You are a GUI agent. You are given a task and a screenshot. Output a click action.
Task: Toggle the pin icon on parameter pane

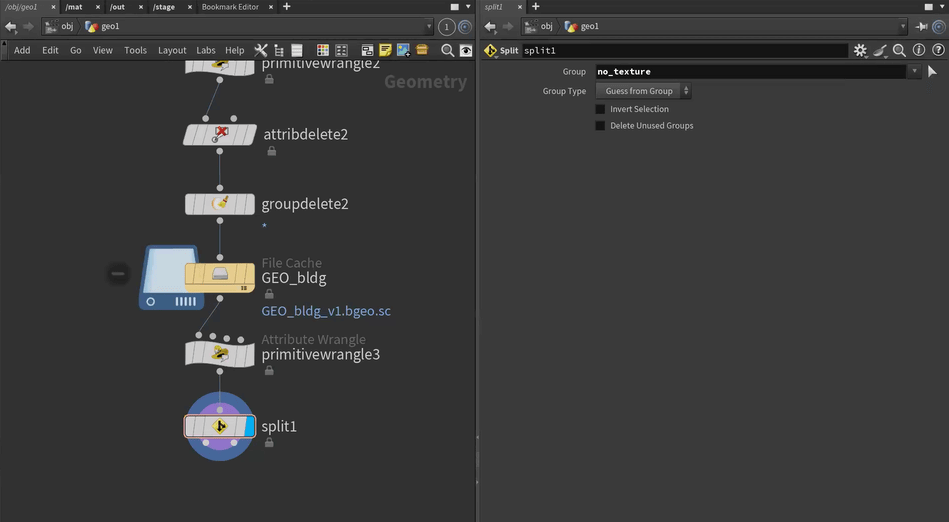coord(922,27)
